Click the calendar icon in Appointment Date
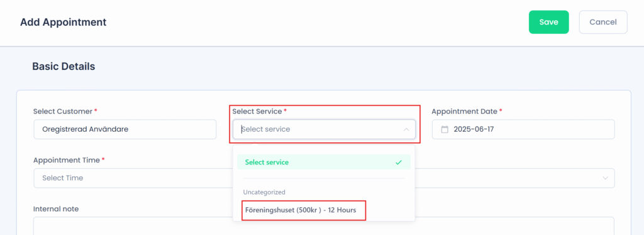Viewport: 644px width, 235px height. click(x=445, y=129)
